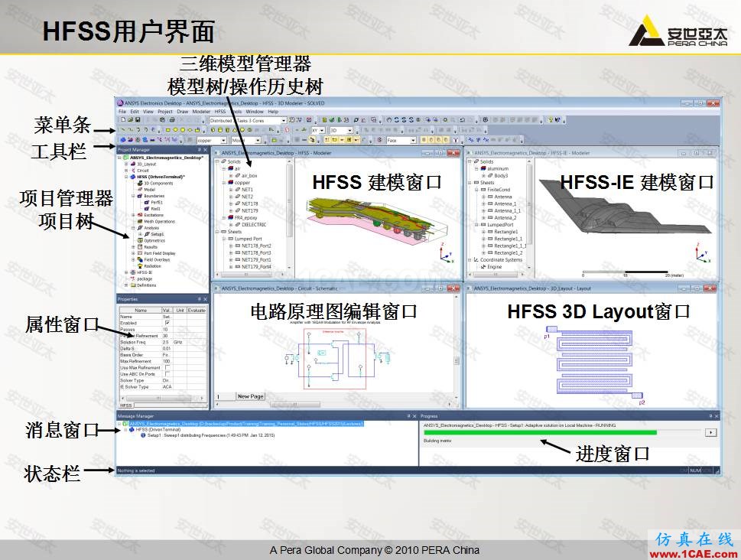Click the package design icon
741x560 pixels.
point(133,278)
